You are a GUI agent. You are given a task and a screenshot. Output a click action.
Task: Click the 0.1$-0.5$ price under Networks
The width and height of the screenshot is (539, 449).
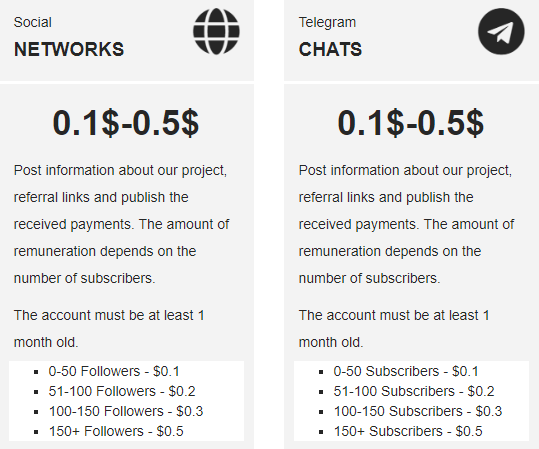coord(126,123)
